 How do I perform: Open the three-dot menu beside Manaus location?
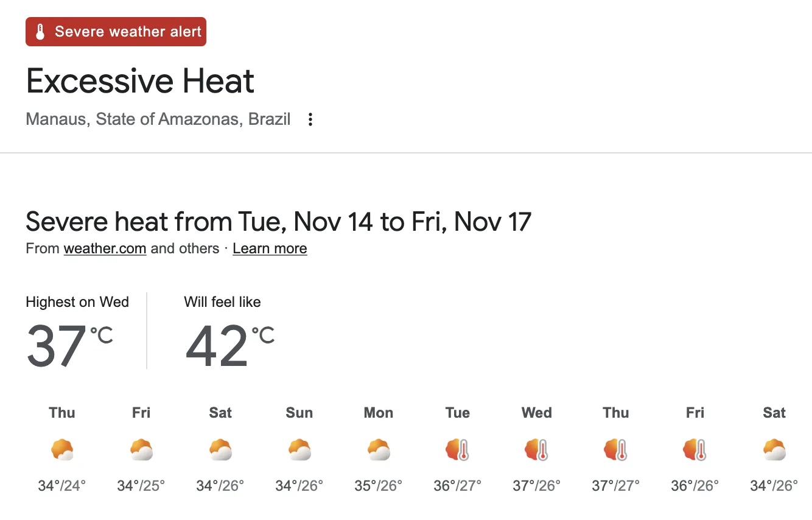pos(310,119)
